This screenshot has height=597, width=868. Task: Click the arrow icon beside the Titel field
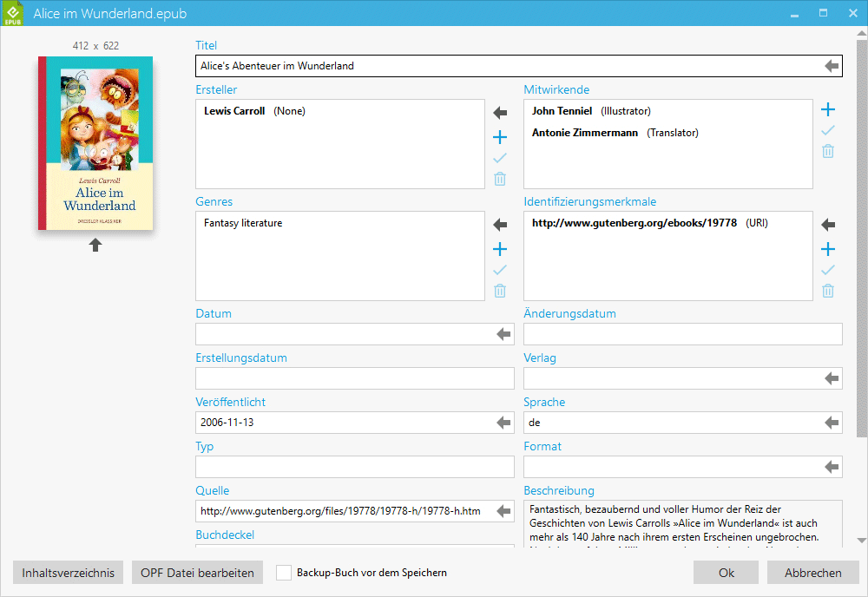pos(832,66)
